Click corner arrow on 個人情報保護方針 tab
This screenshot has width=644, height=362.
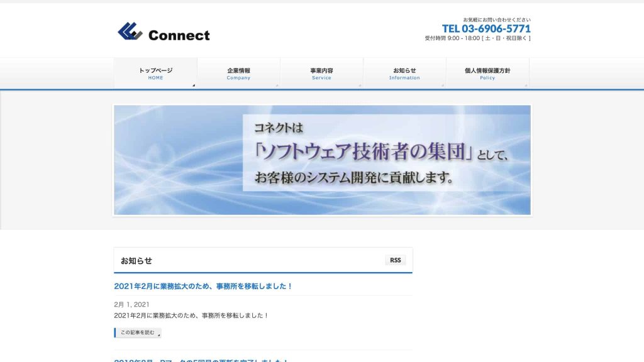point(526,85)
